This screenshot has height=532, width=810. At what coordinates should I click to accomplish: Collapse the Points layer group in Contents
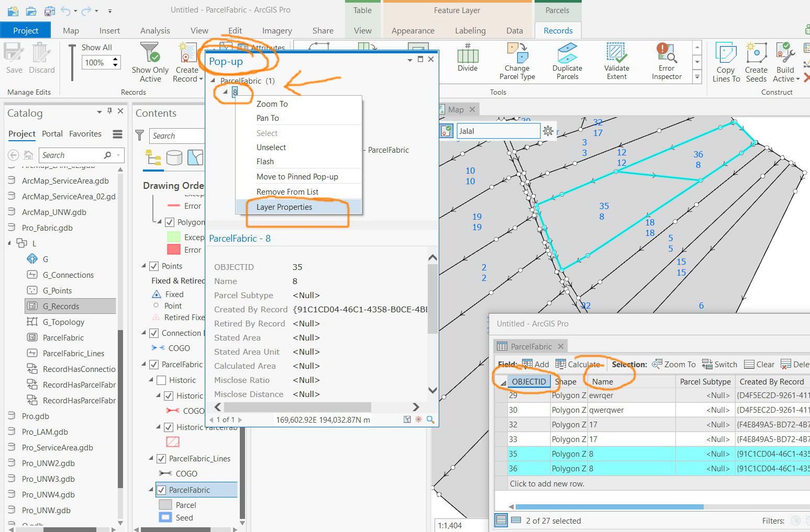(x=144, y=266)
